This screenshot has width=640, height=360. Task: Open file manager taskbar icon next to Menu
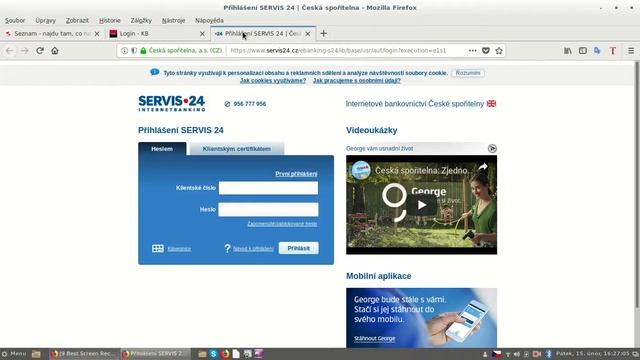tap(36, 354)
